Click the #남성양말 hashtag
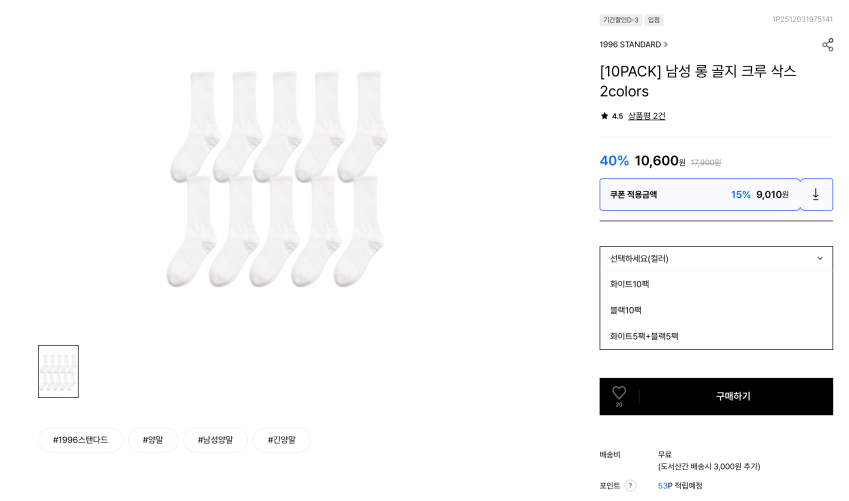This screenshot has height=501, width=849. click(215, 440)
